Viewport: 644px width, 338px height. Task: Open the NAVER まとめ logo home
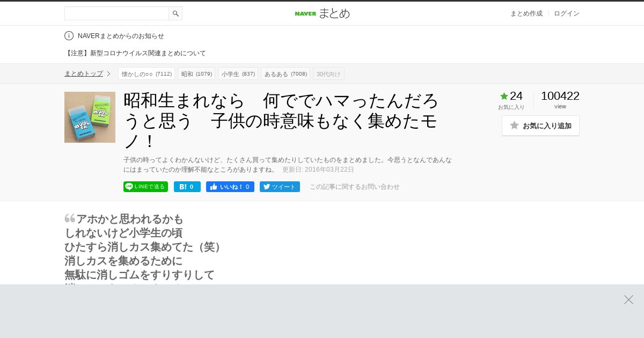tap(322, 13)
